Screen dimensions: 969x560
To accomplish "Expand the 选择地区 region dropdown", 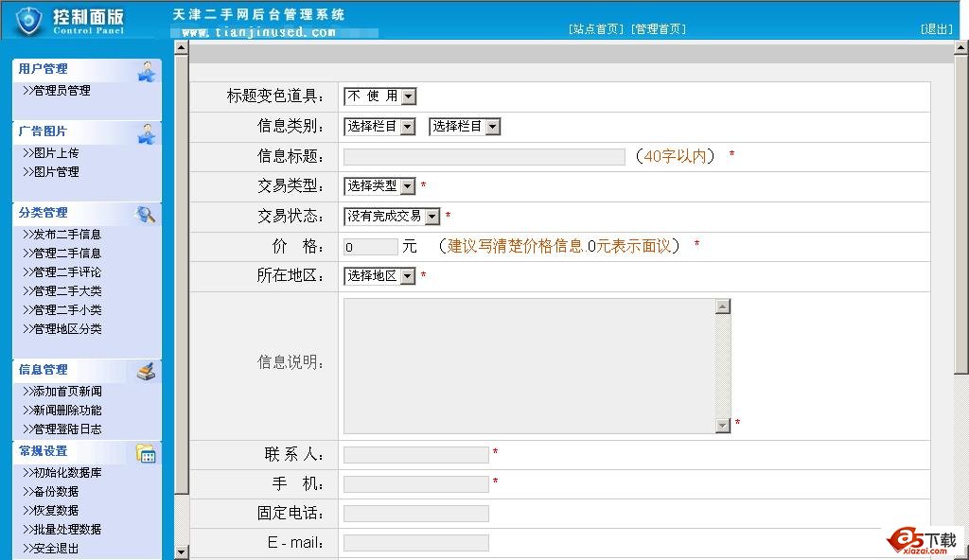I will (408, 276).
